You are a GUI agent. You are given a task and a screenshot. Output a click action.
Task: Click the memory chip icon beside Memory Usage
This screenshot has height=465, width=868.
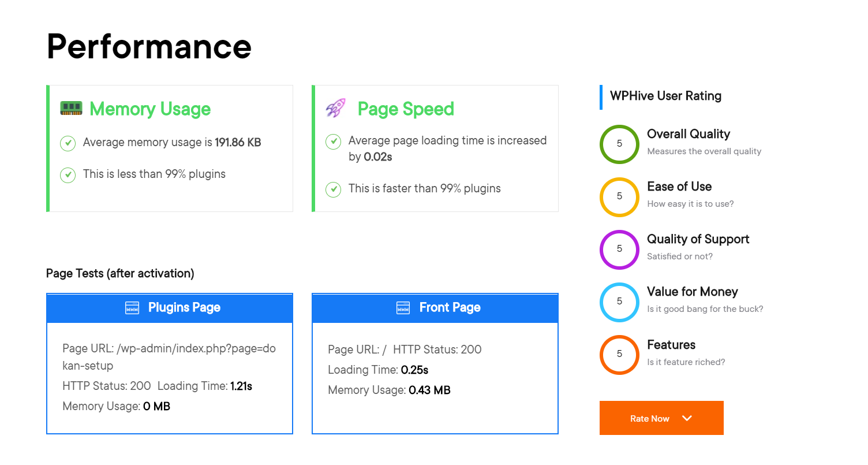[x=71, y=108]
